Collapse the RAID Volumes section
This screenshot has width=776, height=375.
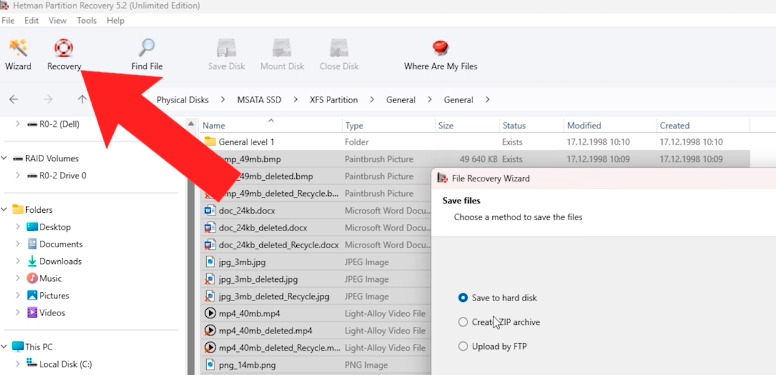click(x=4, y=158)
